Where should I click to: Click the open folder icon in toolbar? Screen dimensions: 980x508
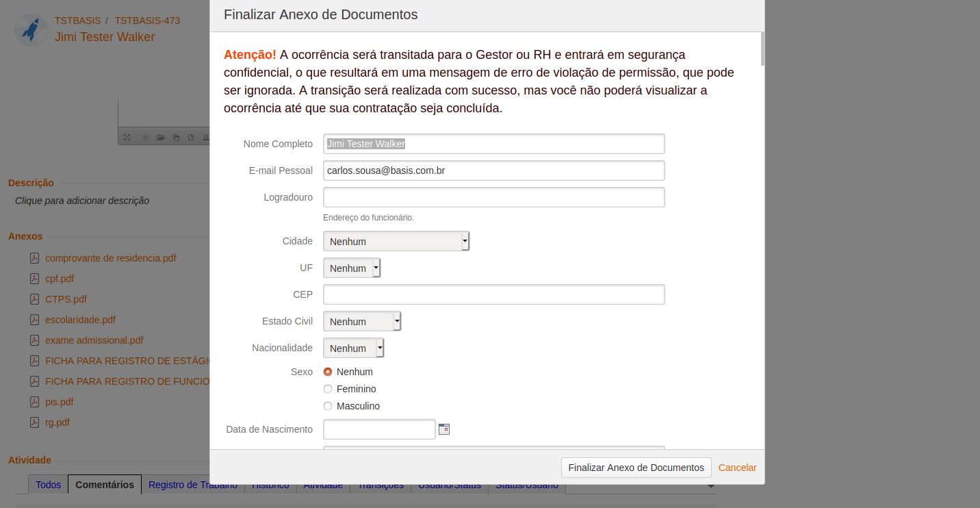pyautogui.click(x=161, y=138)
